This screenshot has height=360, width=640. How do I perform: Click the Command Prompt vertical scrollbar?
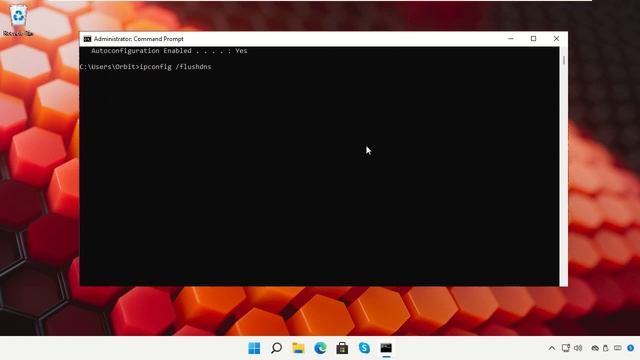pyautogui.click(x=564, y=166)
